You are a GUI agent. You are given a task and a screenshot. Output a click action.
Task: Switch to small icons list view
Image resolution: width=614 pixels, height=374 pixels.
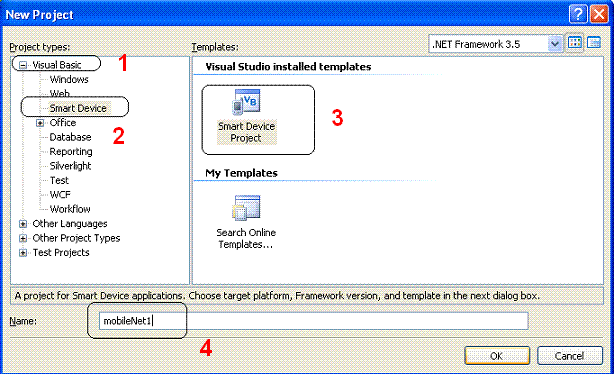(594, 43)
